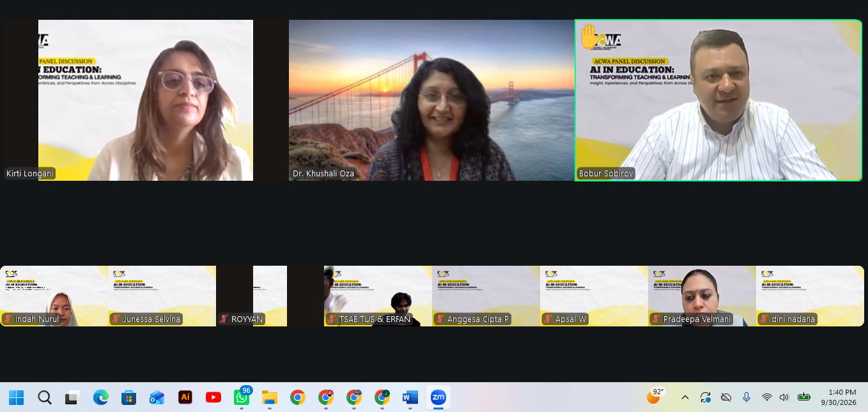This screenshot has height=412, width=868.
Task: Click the microphone tray icon
Action: (x=747, y=397)
